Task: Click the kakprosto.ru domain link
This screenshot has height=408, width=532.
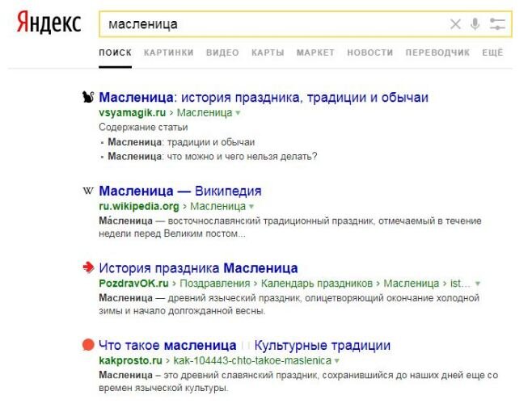Action: 131,360
